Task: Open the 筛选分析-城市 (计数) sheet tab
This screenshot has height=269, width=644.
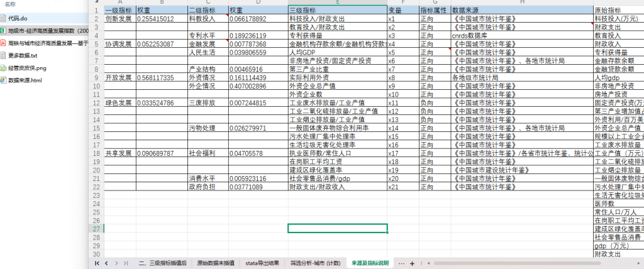Action: [x=316, y=263]
